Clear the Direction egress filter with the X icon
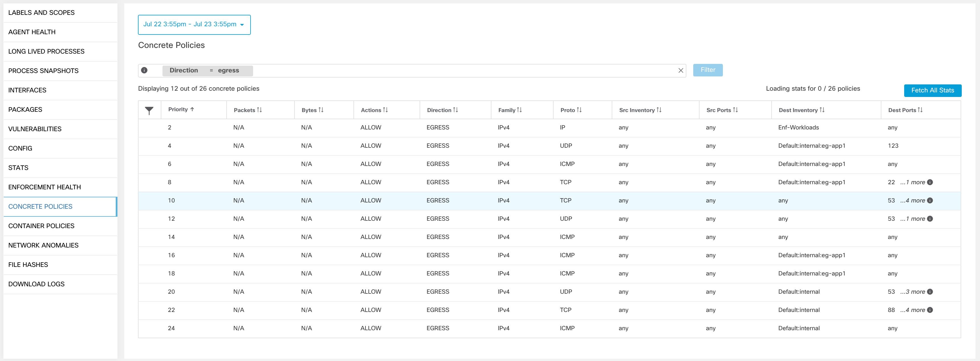980x361 pixels. (x=681, y=70)
